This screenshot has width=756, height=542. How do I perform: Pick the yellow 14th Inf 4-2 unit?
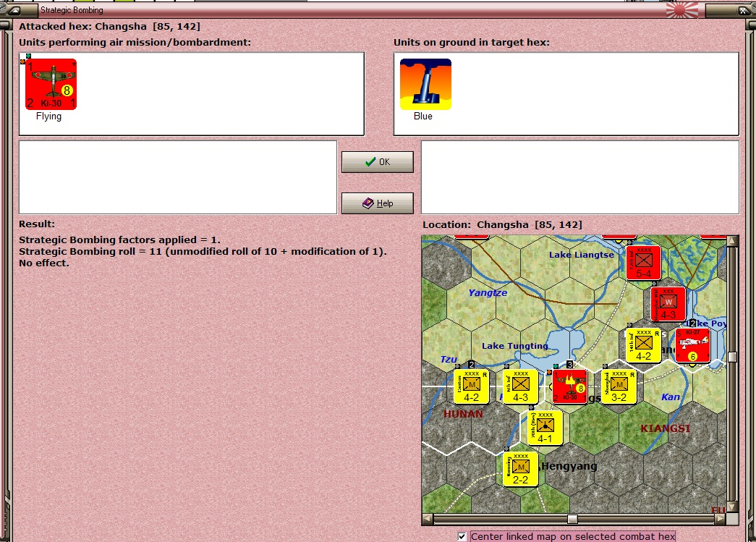click(x=643, y=346)
